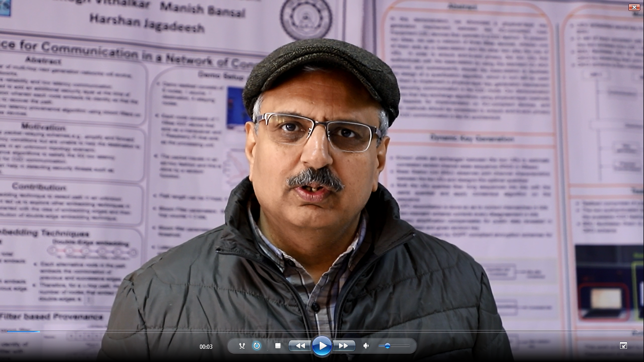
Task: Close the player with the red X
Action: click(x=634, y=7)
